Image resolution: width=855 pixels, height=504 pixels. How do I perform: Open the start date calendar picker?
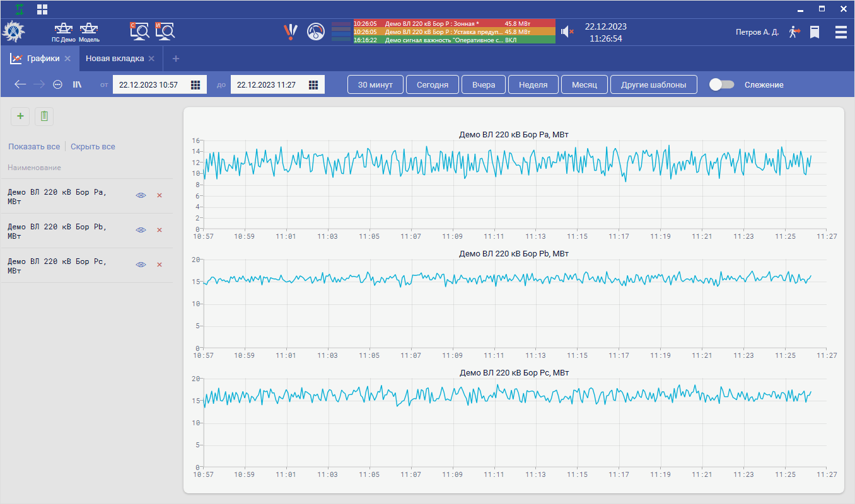[195, 84]
